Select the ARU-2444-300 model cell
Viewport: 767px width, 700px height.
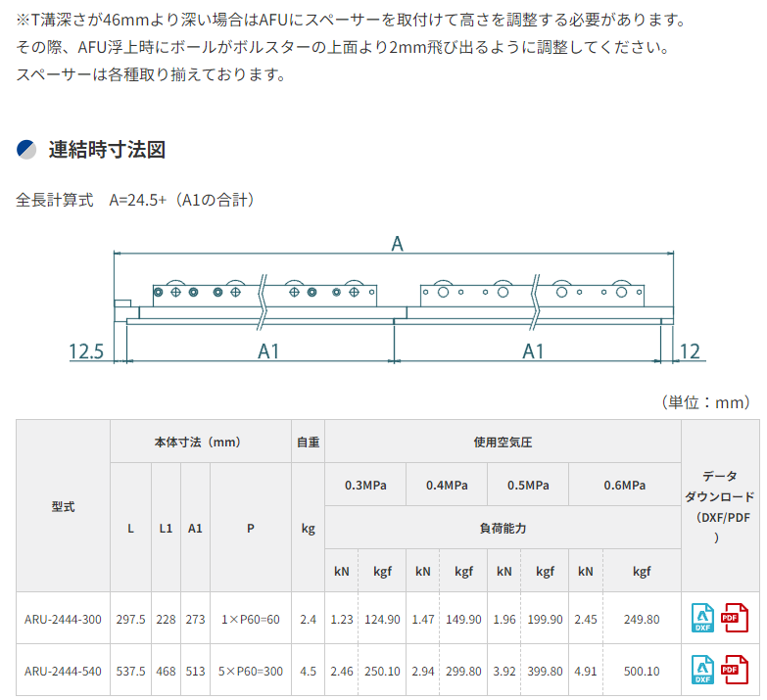click(63, 619)
